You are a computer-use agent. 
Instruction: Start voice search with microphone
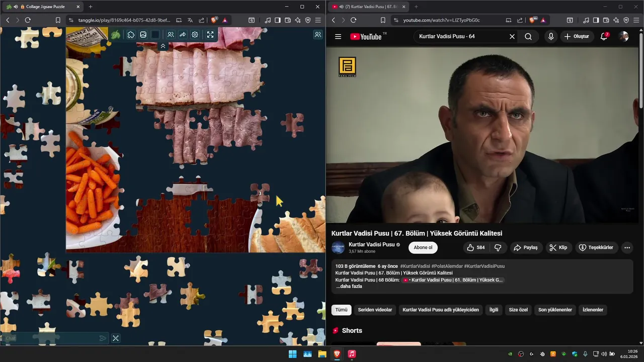(551, 37)
